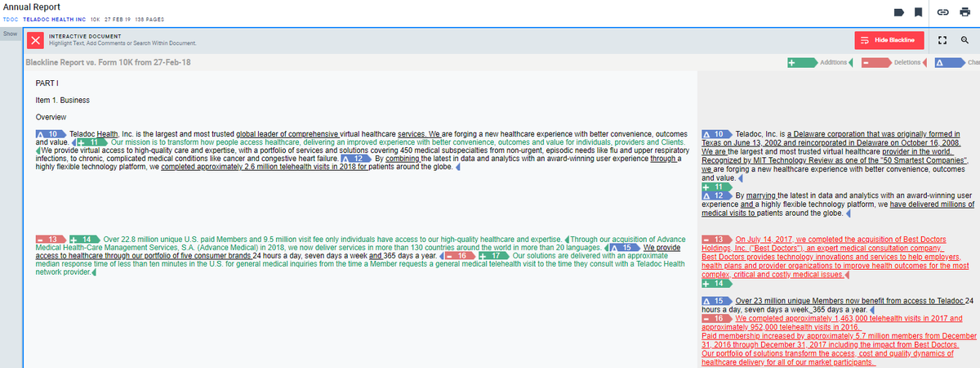Select addition tag 11 in current report pane
The image size is (980, 368).
pyautogui.click(x=91, y=142)
